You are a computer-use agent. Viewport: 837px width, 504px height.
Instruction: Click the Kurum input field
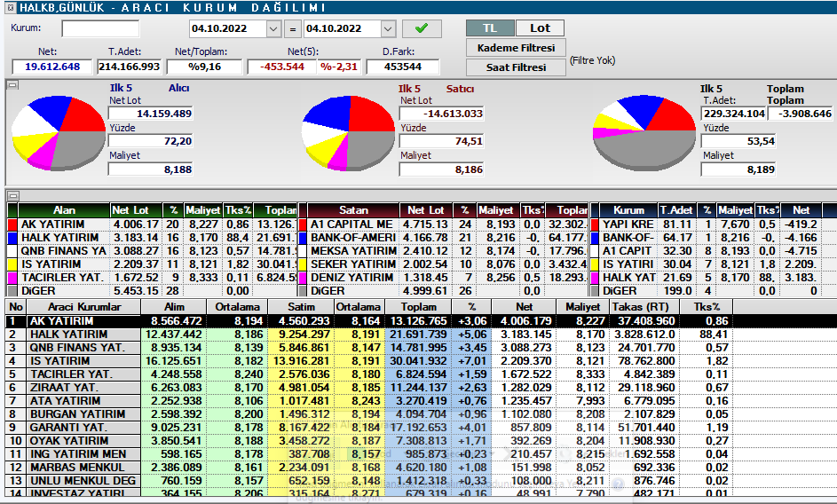tap(100, 28)
